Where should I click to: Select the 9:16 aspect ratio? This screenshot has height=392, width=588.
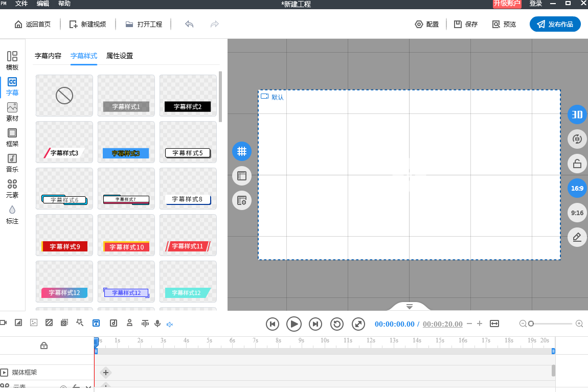[x=577, y=213]
